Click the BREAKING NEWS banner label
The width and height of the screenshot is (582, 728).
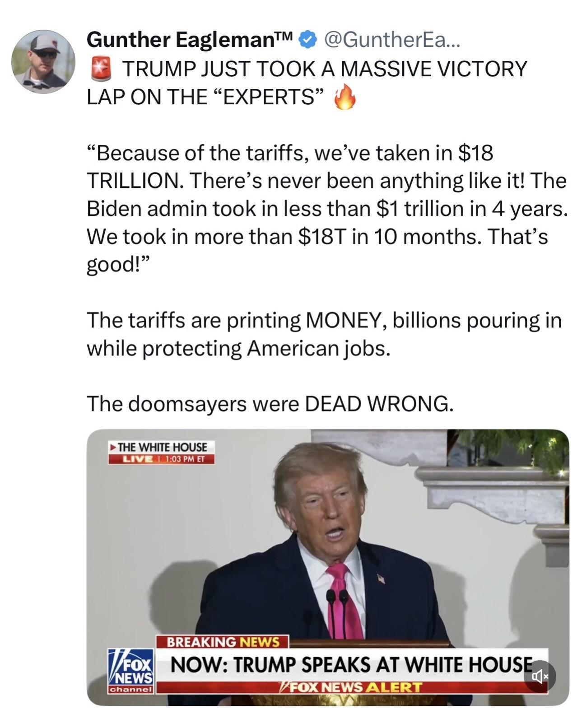pyautogui.click(x=223, y=642)
